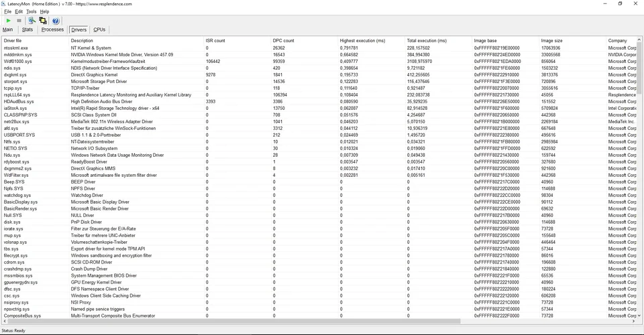Sort by the Description column header

pyautogui.click(x=136, y=41)
